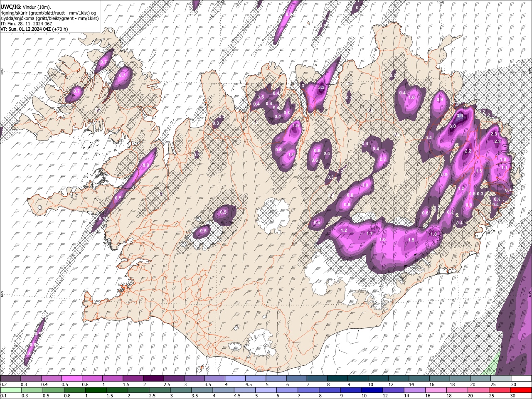Click the 0.2 label starting the snow scale

(3, 384)
